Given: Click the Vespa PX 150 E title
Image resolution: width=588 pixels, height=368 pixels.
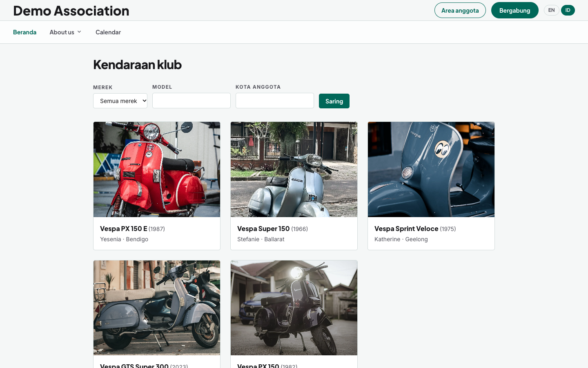Looking at the screenshot, I should click(x=124, y=229).
